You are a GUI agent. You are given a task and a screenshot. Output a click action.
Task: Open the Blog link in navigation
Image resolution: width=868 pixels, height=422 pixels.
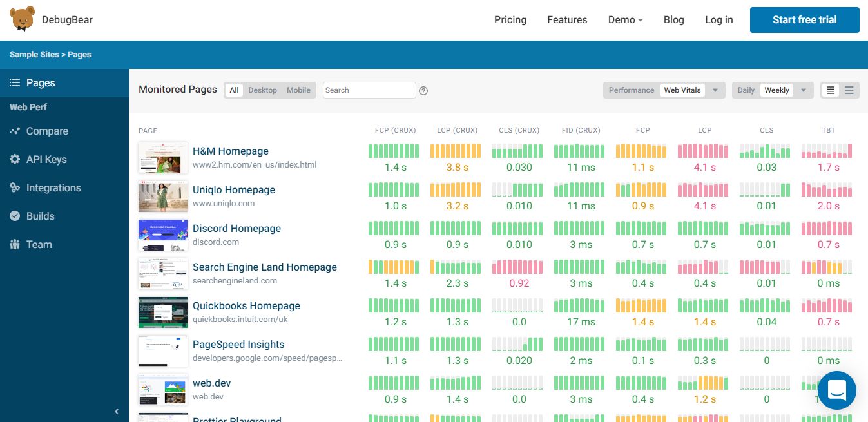click(674, 20)
